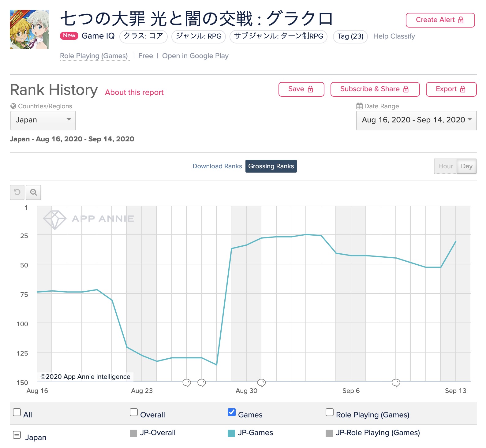
Task: Click the Sep 6 axis label
Action: tap(351, 391)
